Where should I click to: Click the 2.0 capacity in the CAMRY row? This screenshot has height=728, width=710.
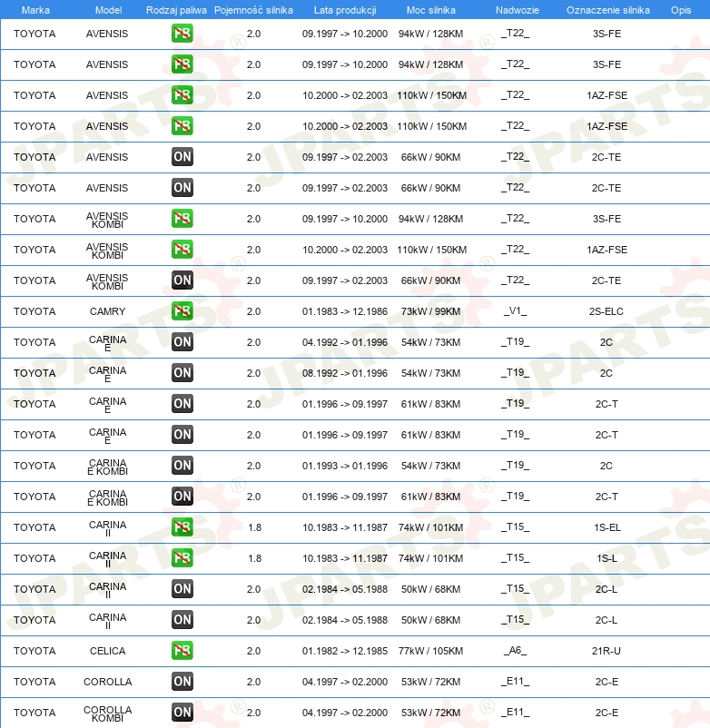253,311
